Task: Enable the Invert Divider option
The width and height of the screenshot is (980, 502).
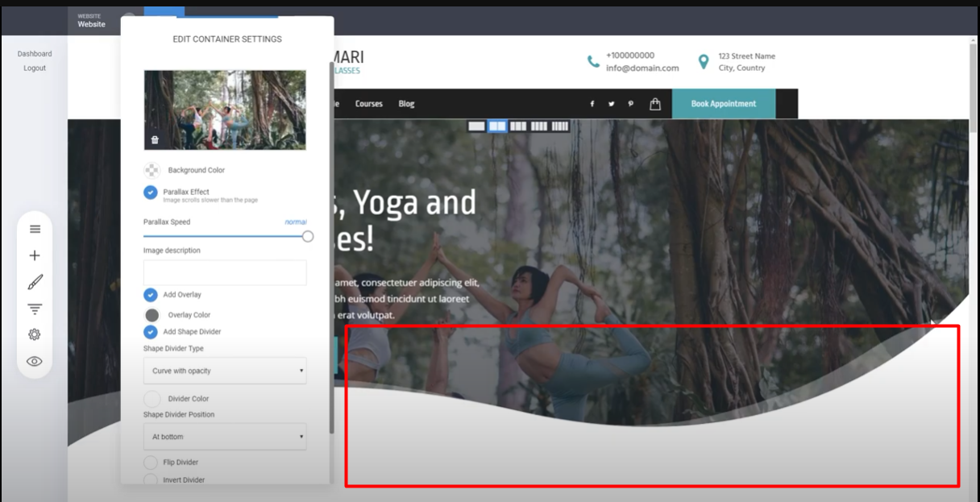Action: (151, 480)
